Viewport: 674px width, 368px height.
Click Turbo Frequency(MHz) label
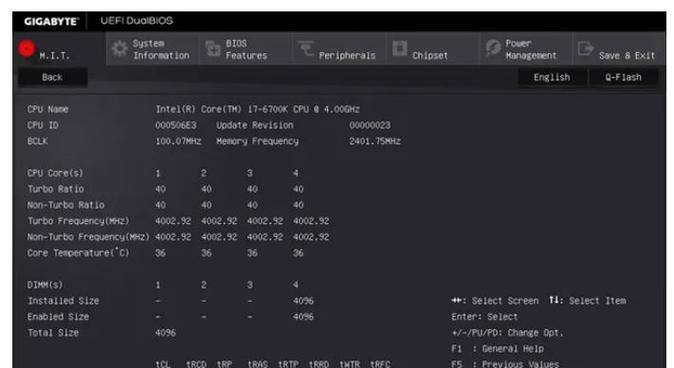click(x=78, y=221)
